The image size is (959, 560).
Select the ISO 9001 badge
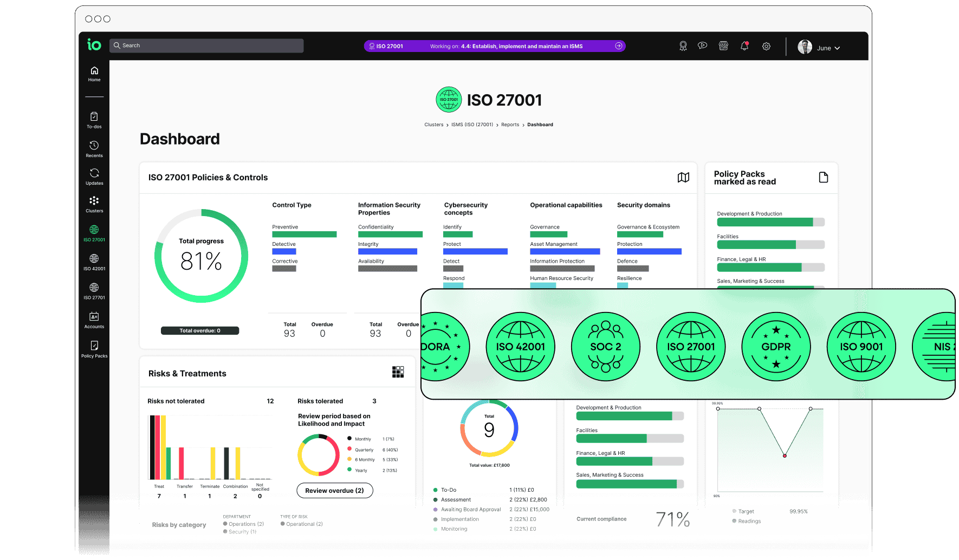[861, 347]
